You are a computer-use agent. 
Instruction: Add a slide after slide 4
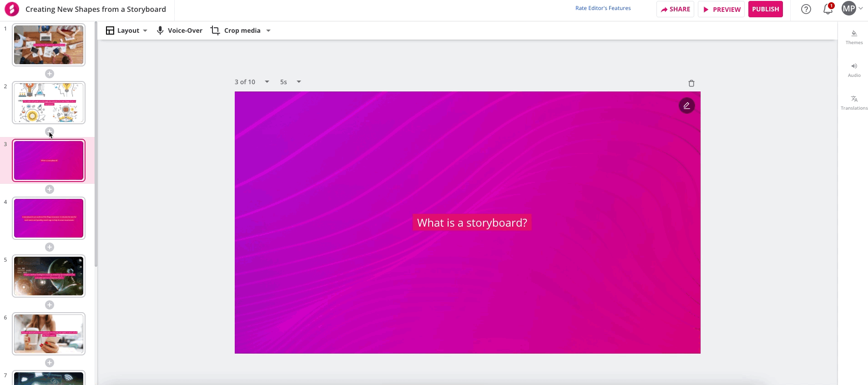50,247
